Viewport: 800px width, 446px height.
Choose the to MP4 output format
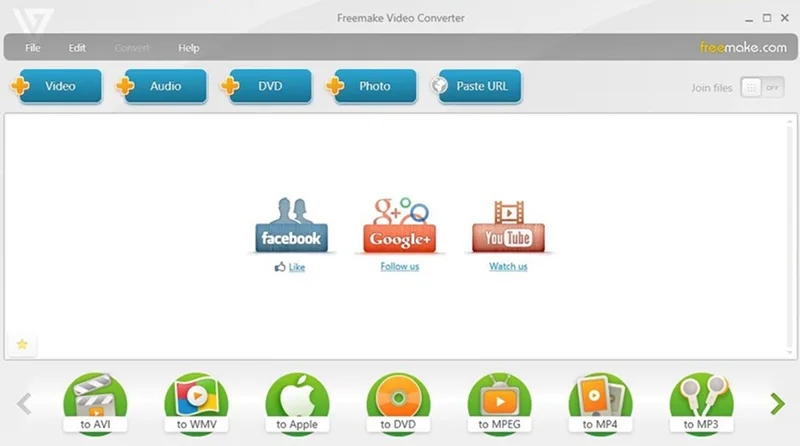[600, 404]
